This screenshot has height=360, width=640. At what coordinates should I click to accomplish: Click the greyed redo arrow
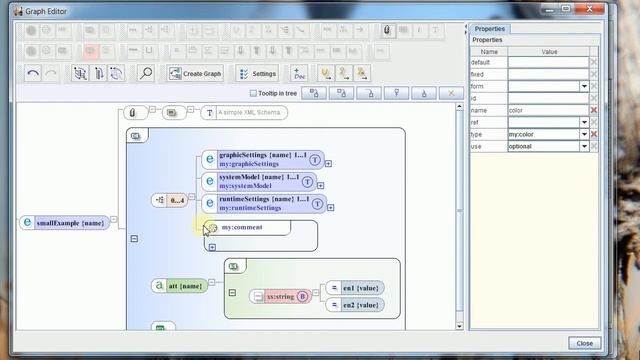pyautogui.click(x=51, y=73)
